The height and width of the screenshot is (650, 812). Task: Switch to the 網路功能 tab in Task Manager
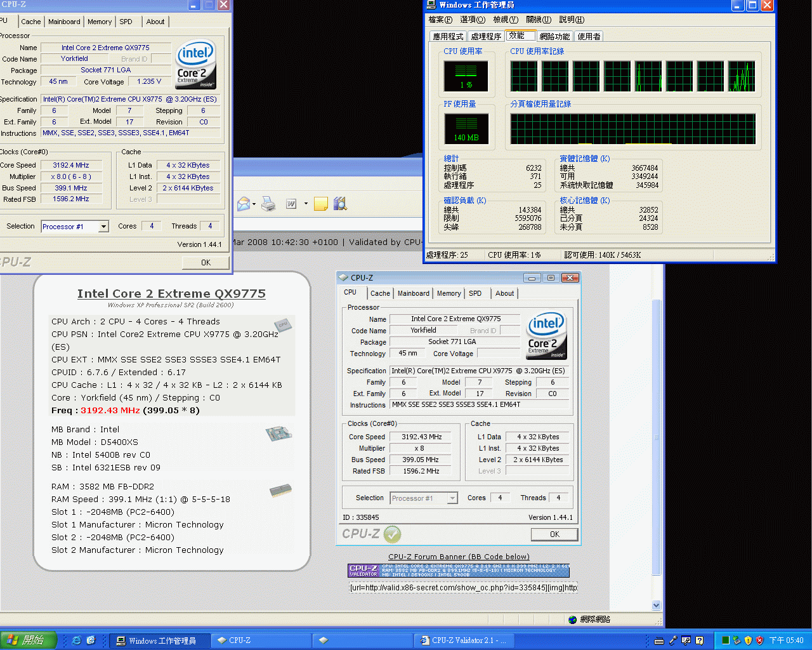[x=554, y=36]
